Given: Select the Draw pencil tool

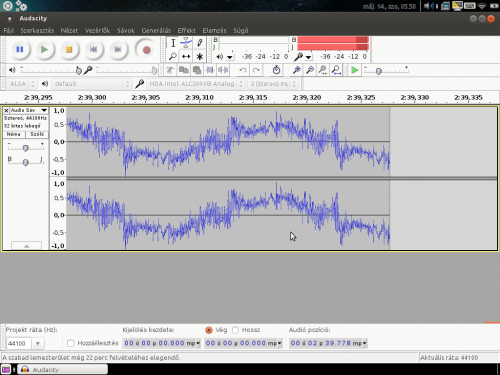Looking at the screenshot, I should [x=200, y=43].
